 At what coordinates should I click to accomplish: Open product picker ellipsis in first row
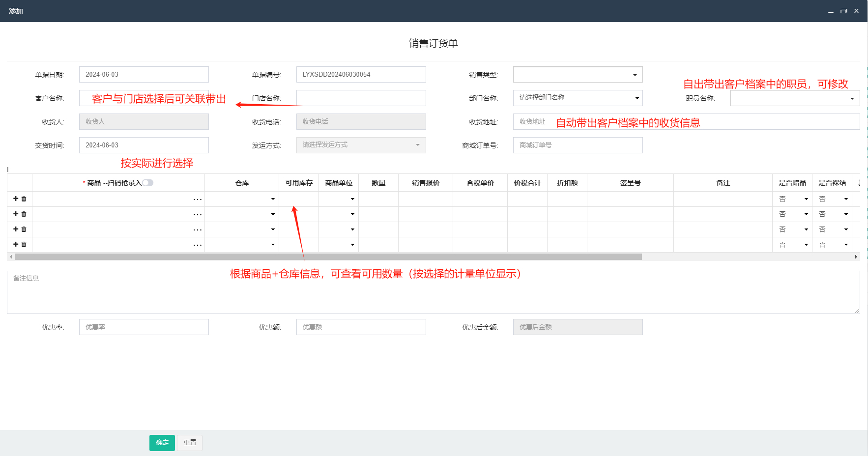(197, 199)
